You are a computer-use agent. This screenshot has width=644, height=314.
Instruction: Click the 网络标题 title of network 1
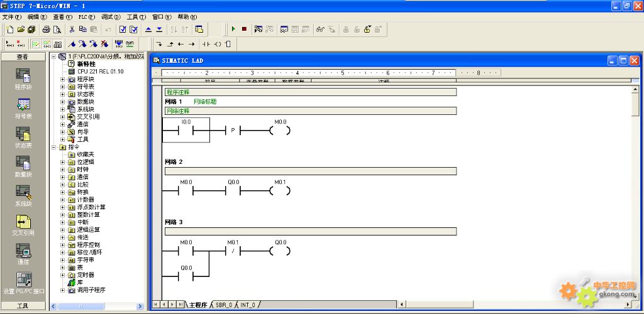click(x=205, y=102)
